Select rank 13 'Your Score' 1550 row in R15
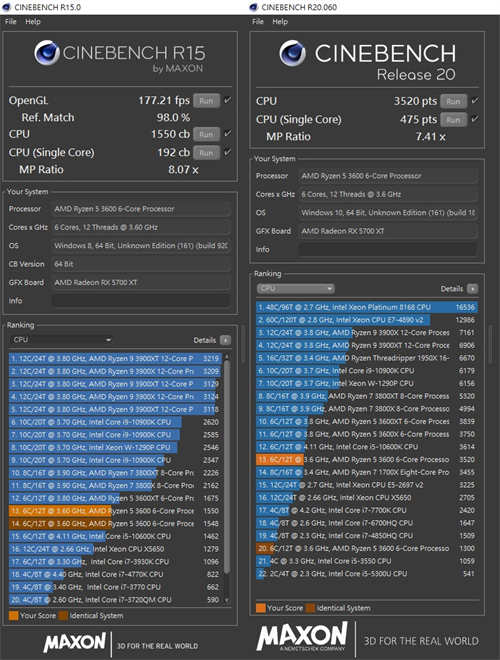This screenshot has width=500, height=660. [x=115, y=511]
